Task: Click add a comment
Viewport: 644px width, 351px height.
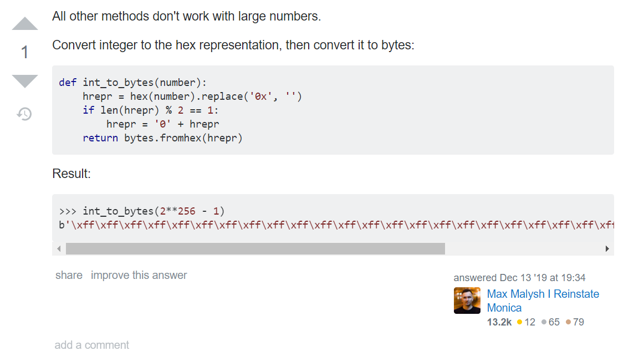Action: coord(91,345)
